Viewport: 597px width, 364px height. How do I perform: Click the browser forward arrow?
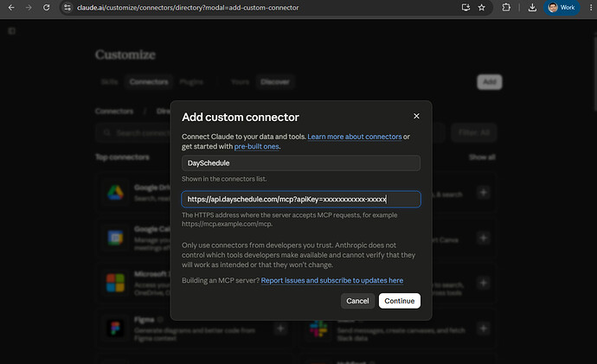pyautogui.click(x=29, y=8)
